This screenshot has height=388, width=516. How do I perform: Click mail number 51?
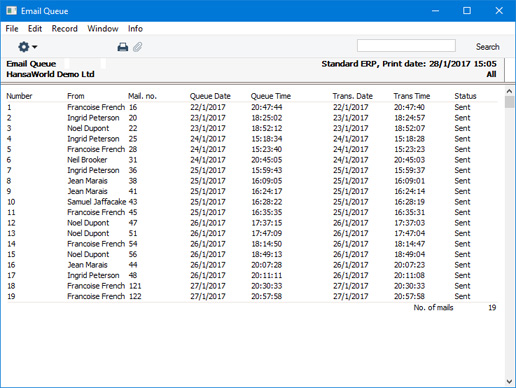click(133, 233)
